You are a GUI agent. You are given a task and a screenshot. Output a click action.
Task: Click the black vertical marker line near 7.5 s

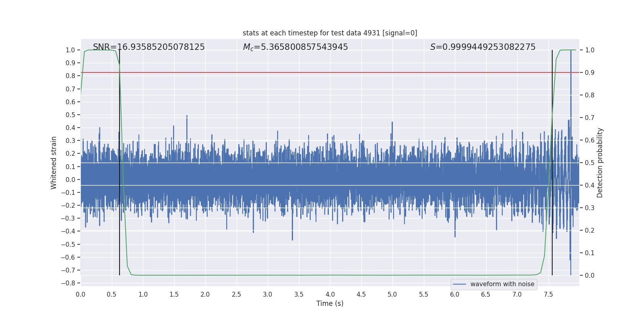point(552,163)
